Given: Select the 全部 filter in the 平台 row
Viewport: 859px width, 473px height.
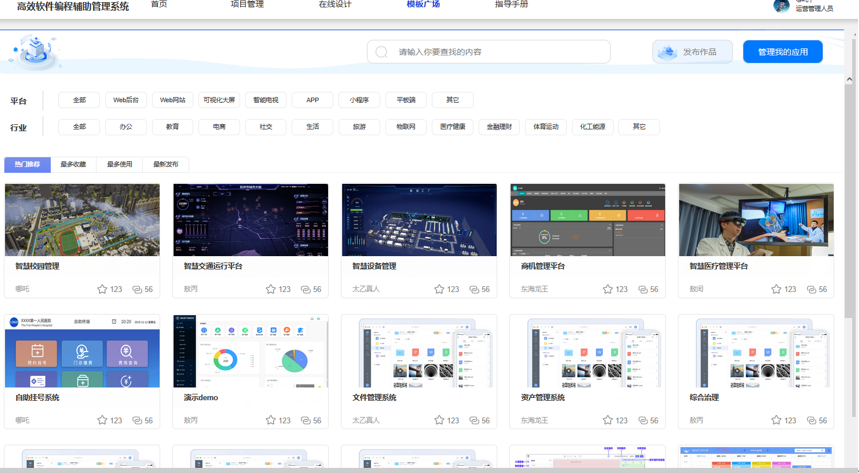Looking at the screenshot, I should tap(79, 100).
